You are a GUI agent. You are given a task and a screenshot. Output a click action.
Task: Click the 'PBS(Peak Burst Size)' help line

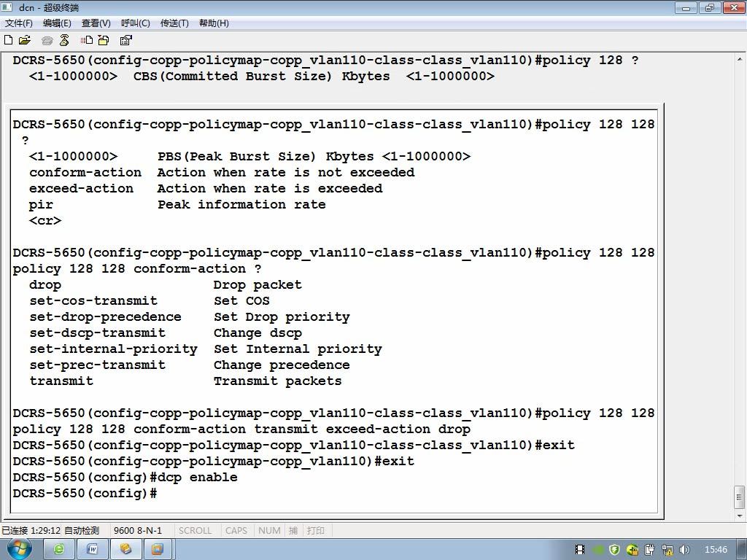click(249, 156)
